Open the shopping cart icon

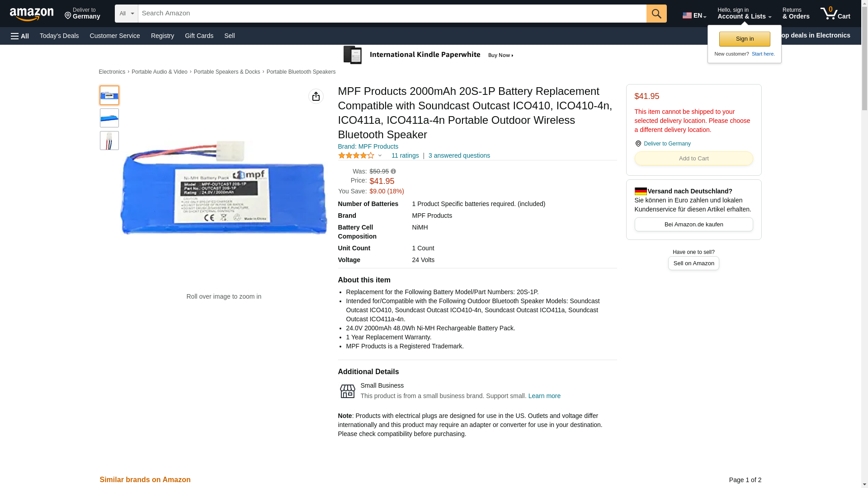(x=835, y=13)
